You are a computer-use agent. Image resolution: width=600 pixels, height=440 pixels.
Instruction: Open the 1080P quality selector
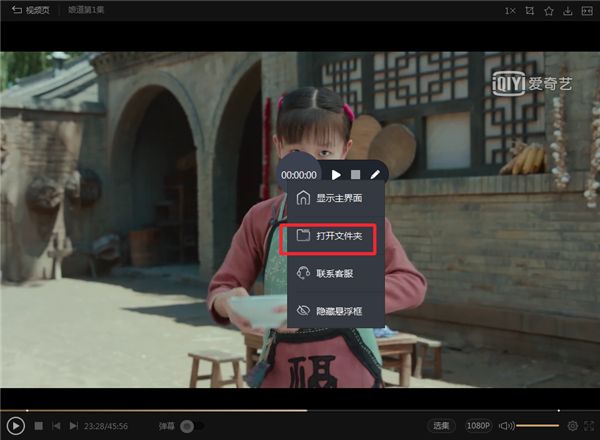[x=478, y=425]
